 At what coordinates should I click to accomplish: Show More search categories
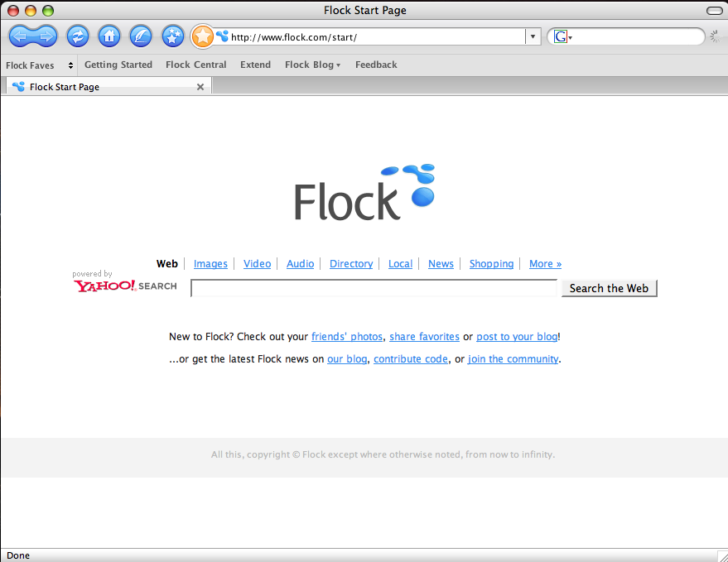point(545,263)
